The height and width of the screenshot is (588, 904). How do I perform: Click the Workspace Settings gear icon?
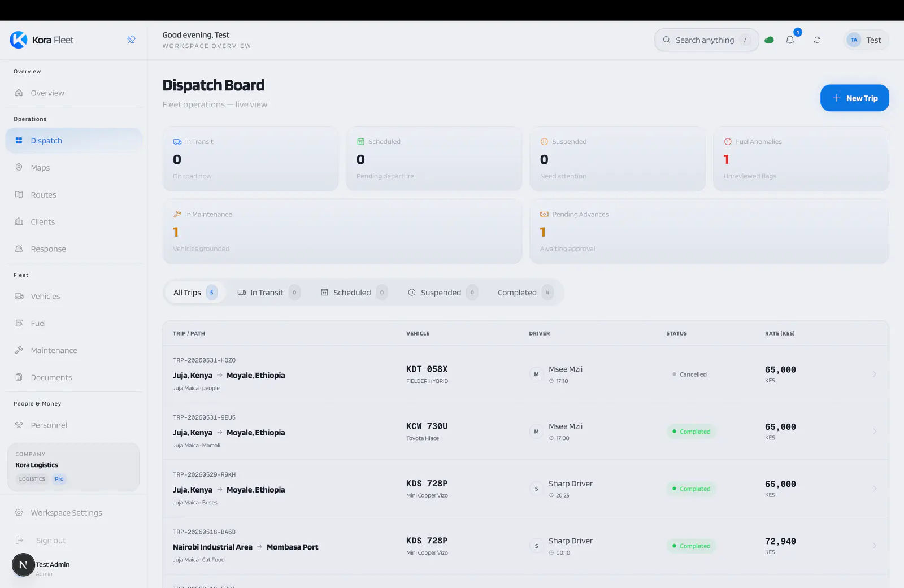click(x=19, y=513)
